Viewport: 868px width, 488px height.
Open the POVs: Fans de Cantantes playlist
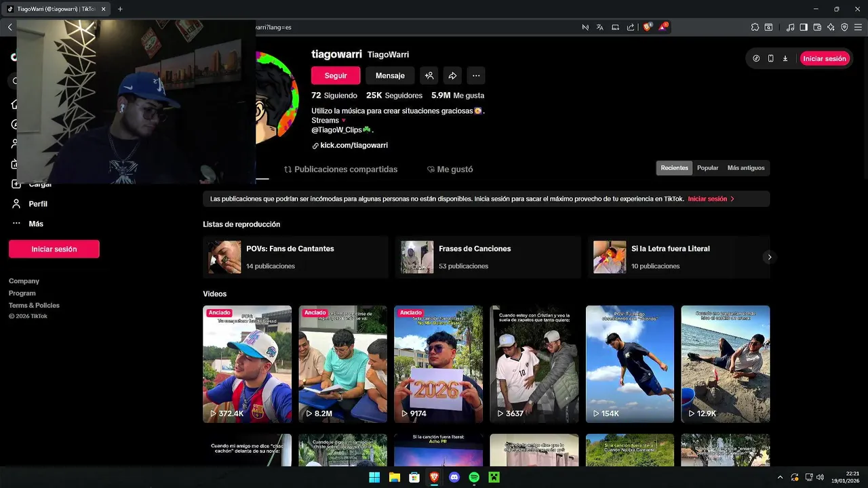coord(296,257)
